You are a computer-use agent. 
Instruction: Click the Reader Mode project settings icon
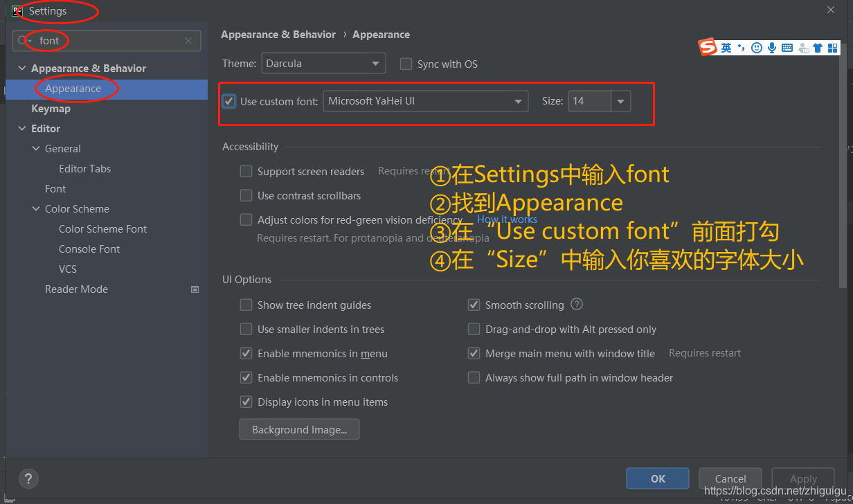coord(195,289)
